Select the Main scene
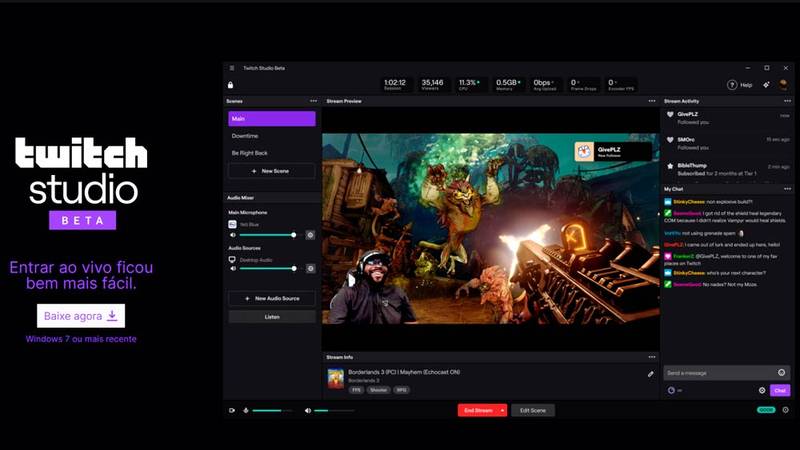The height and width of the screenshot is (450, 800). (x=271, y=118)
